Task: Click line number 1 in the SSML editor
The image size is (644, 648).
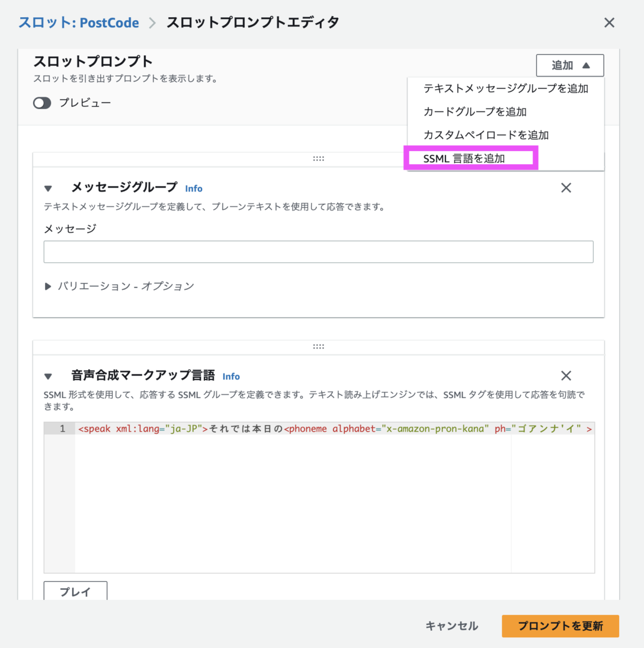Action: coord(64,428)
